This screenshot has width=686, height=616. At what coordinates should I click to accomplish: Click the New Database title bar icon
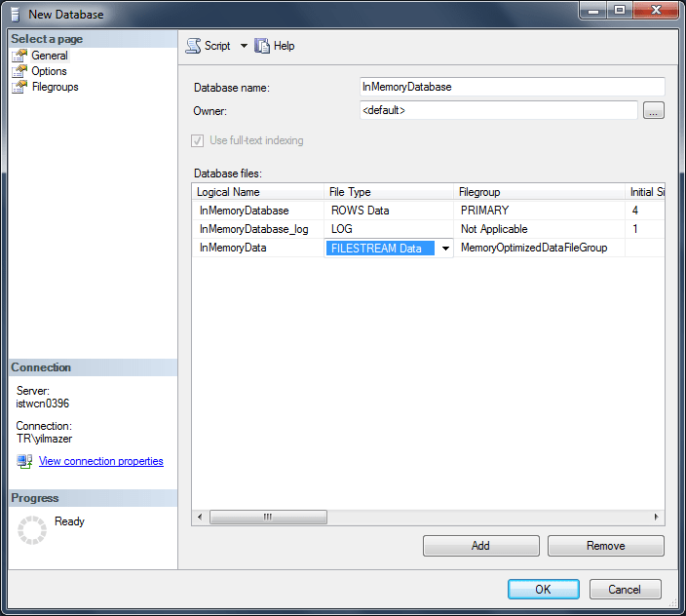(x=16, y=15)
